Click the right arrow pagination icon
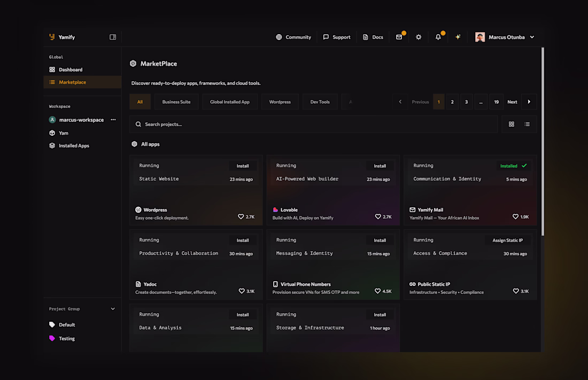The image size is (588, 380). pyautogui.click(x=529, y=102)
